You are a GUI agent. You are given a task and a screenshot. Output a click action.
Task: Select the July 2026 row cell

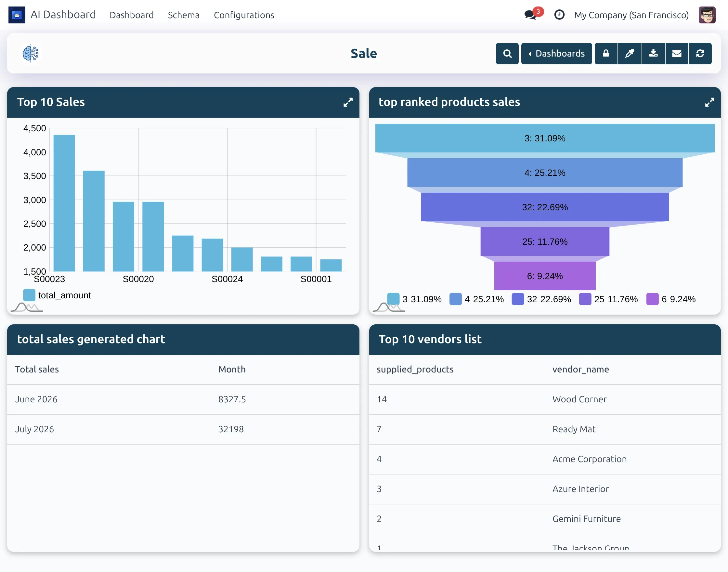[34, 429]
